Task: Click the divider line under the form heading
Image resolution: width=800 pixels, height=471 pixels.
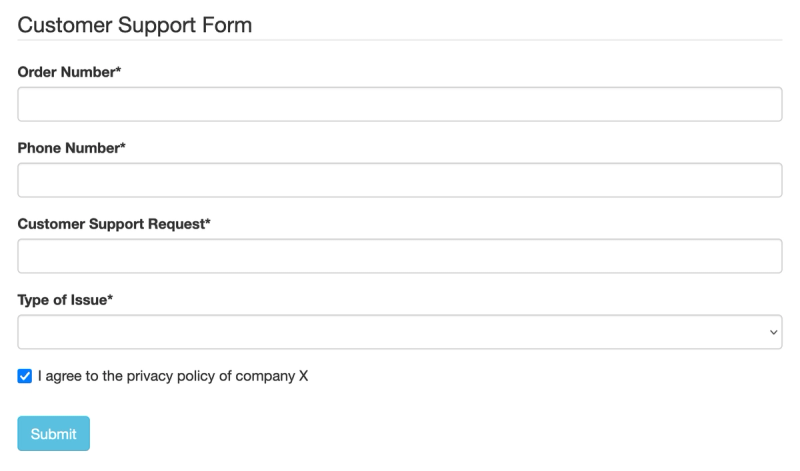Action: coord(399,40)
